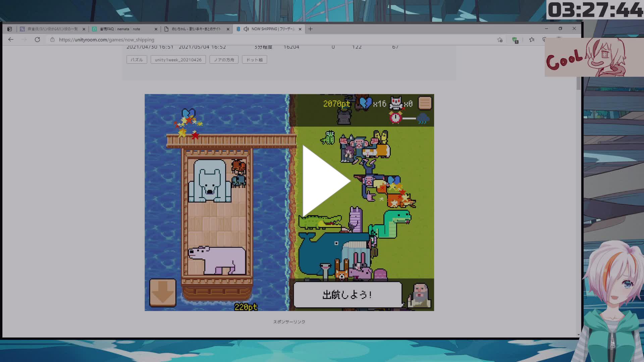Open the favorites list star icon

pos(531,40)
